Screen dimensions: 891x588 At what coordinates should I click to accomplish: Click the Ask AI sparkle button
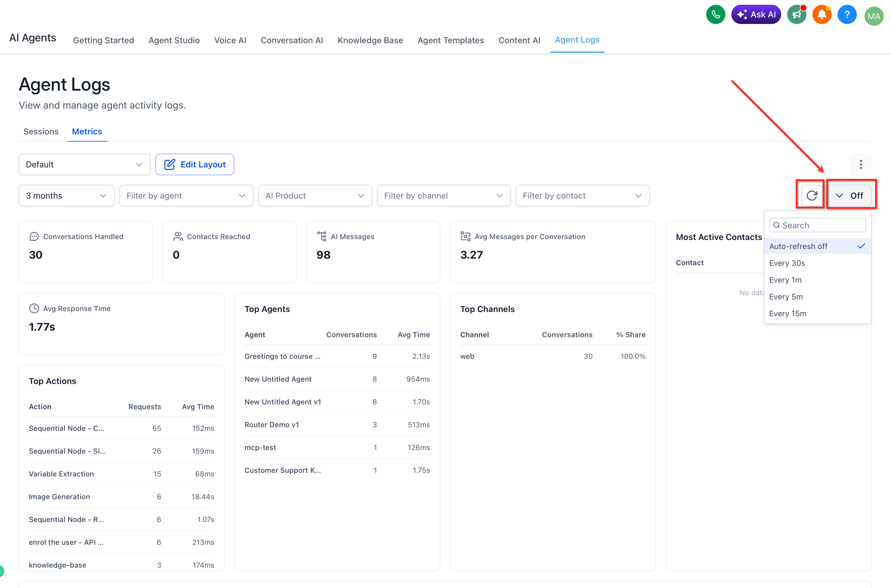(756, 15)
